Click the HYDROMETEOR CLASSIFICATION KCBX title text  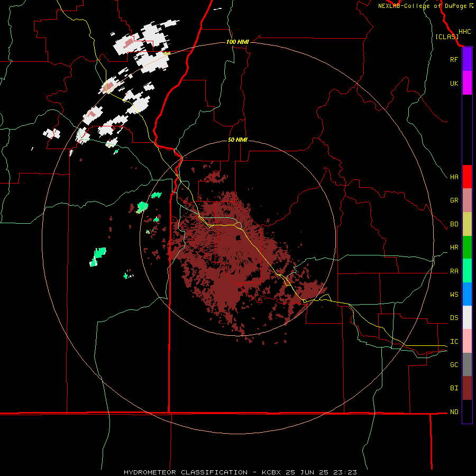240,472
